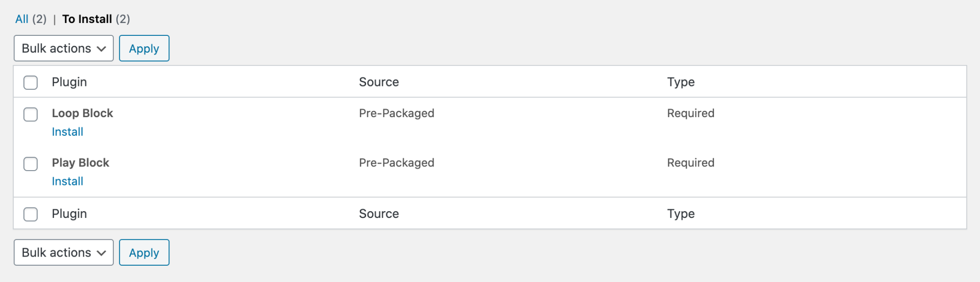Image resolution: width=980 pixels, height=282 pixels.
Task: Click the bottom Type column label
Action: click(x=680, y=214)
